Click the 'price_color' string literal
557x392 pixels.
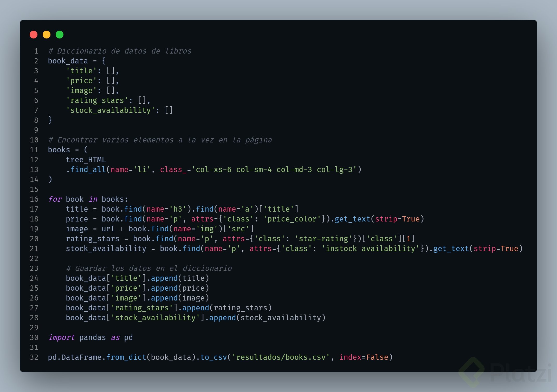pyautogui.click(x=292, y=219)
